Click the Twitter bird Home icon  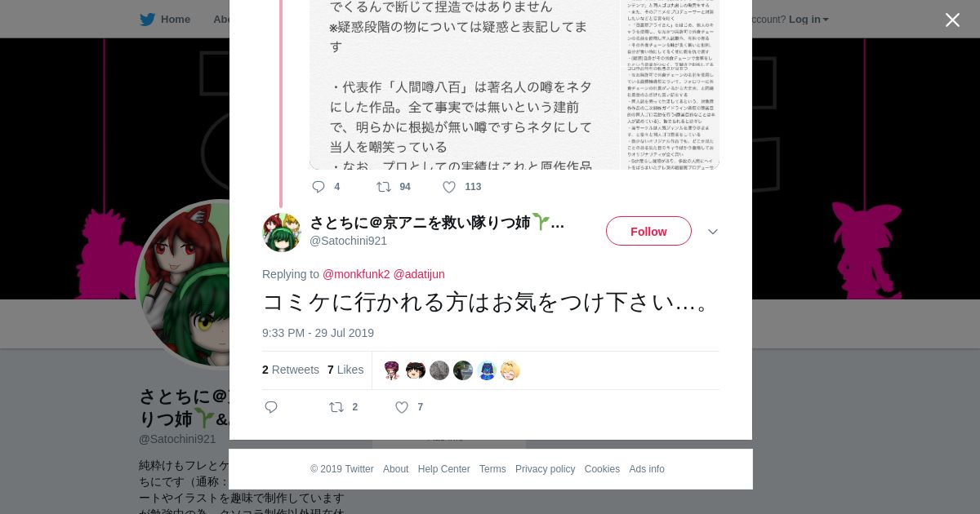[x=148, y=20]
